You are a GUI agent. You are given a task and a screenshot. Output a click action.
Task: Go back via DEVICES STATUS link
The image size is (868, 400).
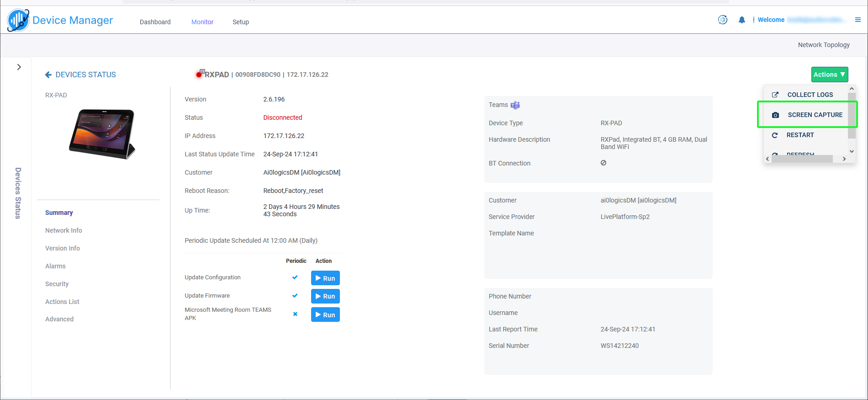(80, 75)
